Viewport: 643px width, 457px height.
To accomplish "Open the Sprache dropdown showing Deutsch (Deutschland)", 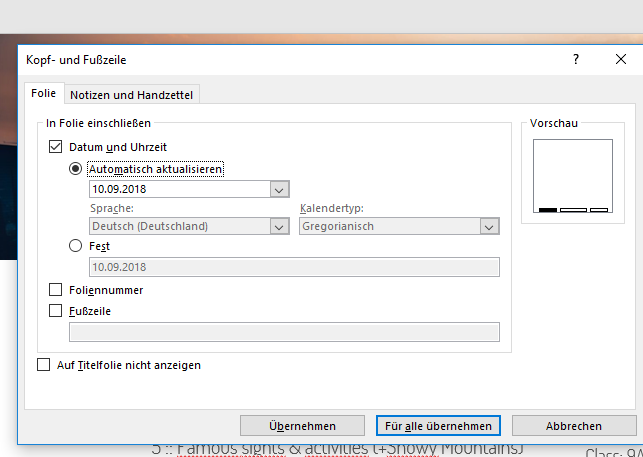I will 279,226.
